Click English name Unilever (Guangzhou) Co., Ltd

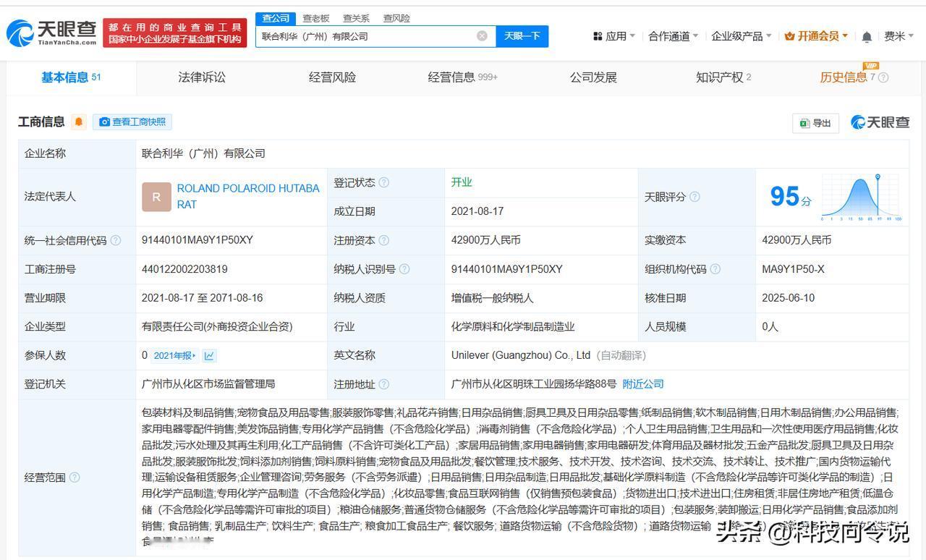point(521,355)
